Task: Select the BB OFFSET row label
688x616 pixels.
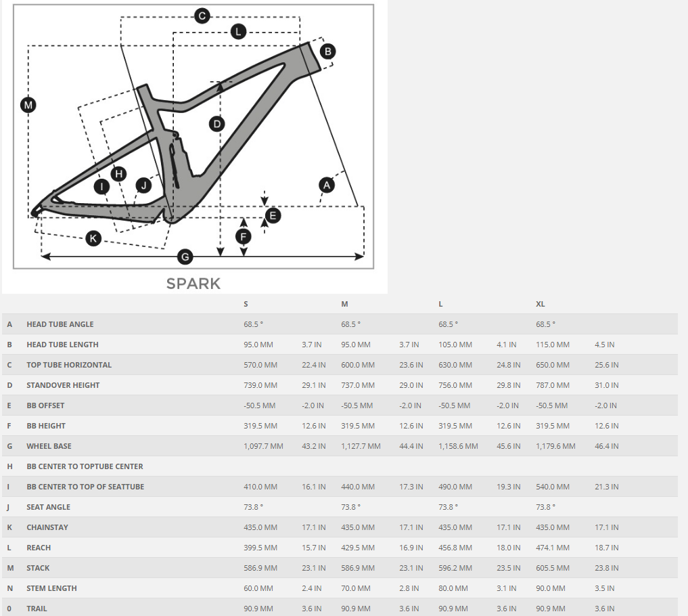Action: tap(45, 405)
